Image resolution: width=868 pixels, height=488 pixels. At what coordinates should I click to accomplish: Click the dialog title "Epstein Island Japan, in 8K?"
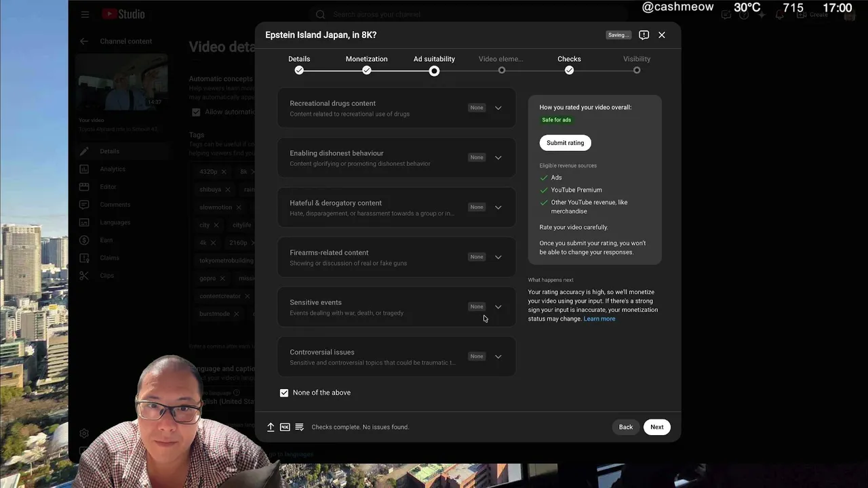321,35
